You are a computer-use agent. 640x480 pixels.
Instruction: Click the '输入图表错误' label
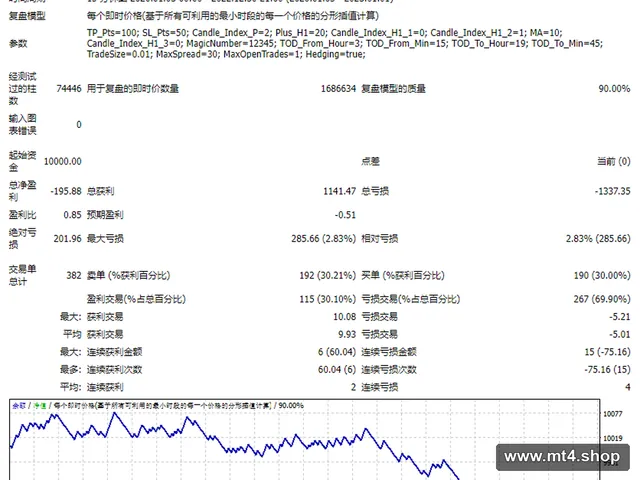[x=23, y=124]
